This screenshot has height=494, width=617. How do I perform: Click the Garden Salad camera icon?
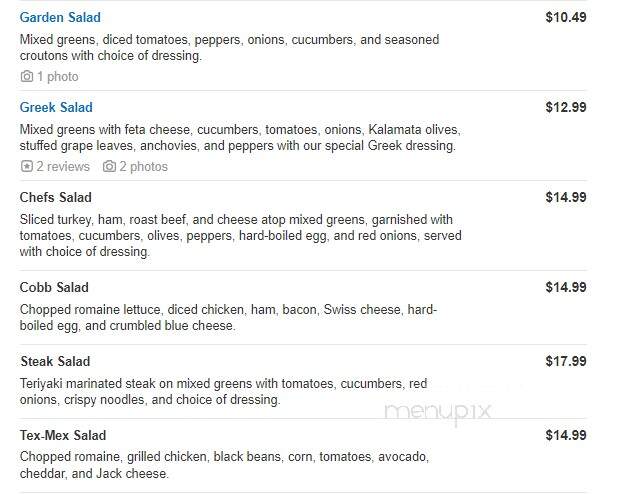[x=27, y=76]
